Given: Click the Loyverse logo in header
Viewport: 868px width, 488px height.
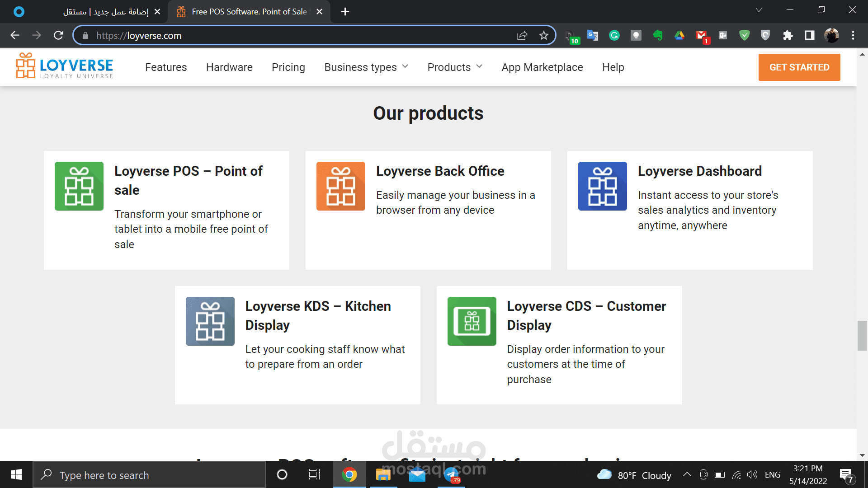Looking at the screenshot, I should [x=65, y=66].
